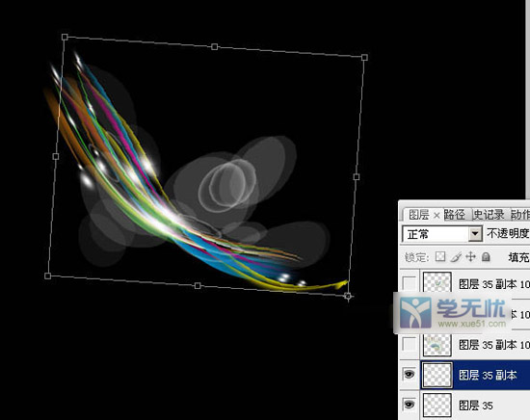
Task: Select the highlighted 图层 35 副本 layer name
Action: click(488, 375)
